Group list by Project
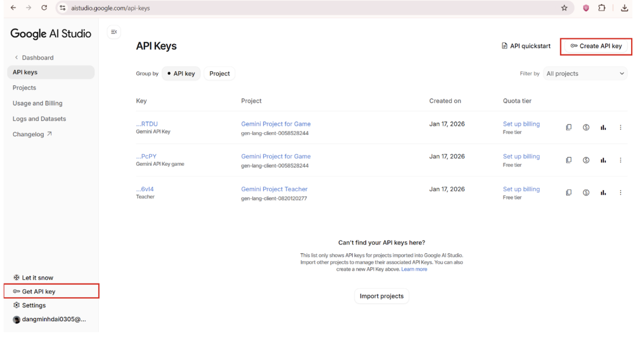This screenshot has width=644, height=342. tap(219, 74)
